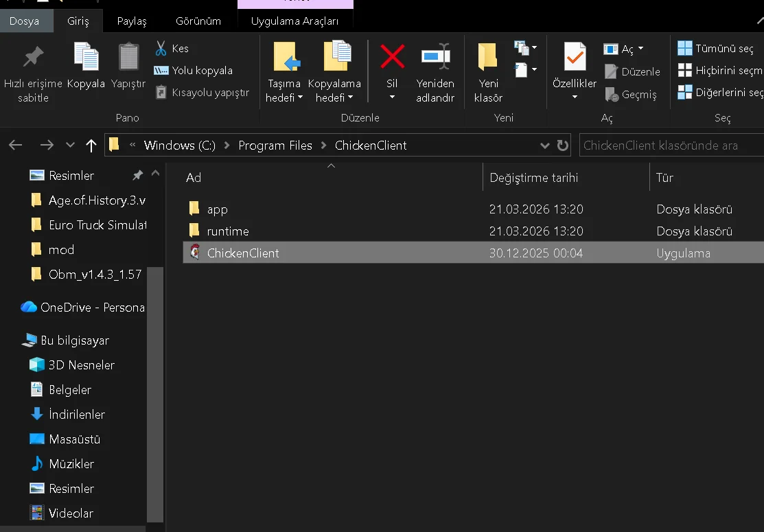Screen dimensions: 764x532
Task: Open Taşıma hedefi move-to menu
Action: click(x=284, y=73)
